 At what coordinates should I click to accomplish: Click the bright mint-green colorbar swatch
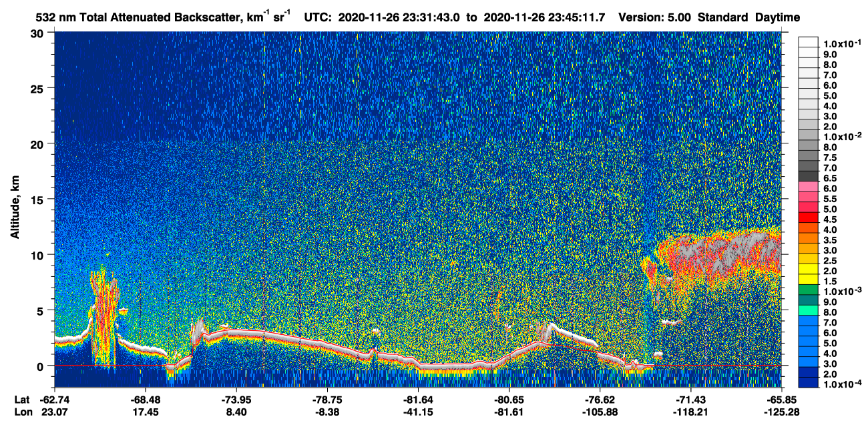point(808,310)
